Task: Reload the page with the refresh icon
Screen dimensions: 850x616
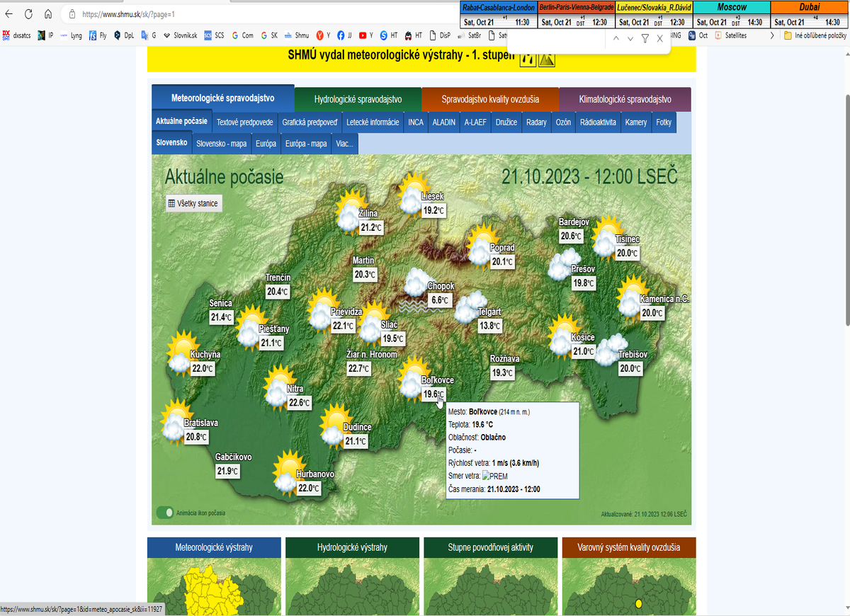Action: pos(28,14)
